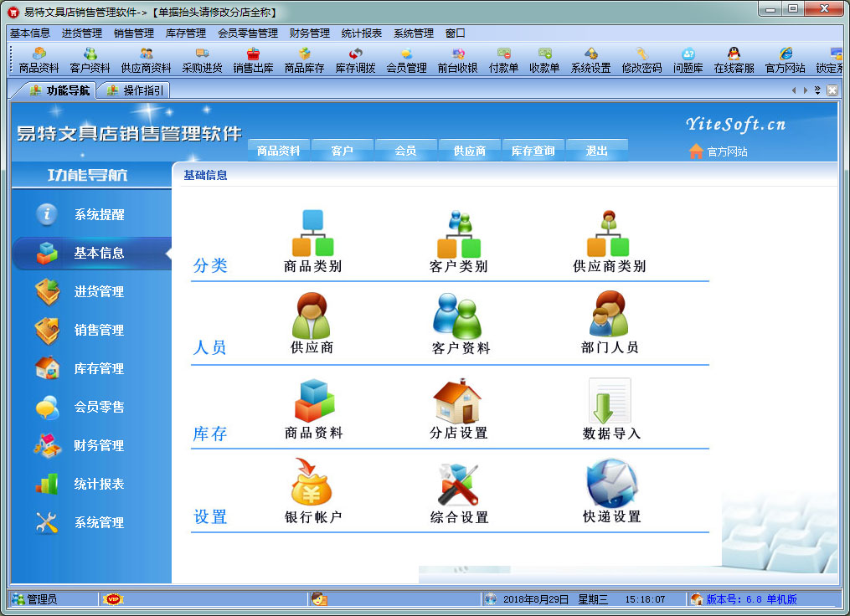The image size is (850, 616).
Task: Open the 商品类别 icon under 分类
Action: tap(312, 239)
